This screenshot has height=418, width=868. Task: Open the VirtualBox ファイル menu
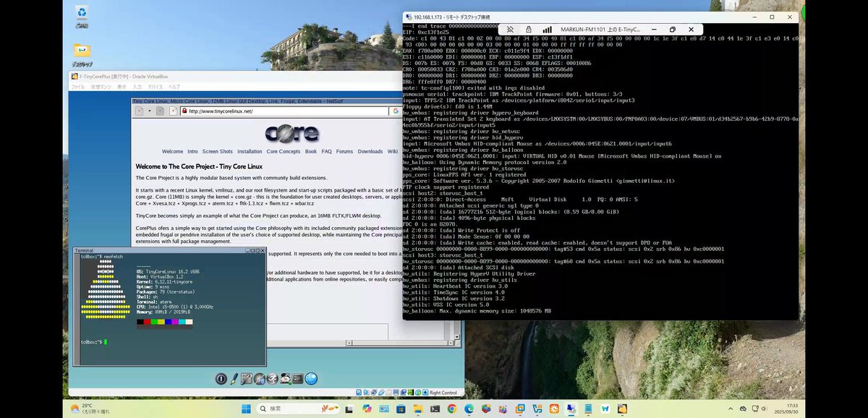click(x=77, y=86)
